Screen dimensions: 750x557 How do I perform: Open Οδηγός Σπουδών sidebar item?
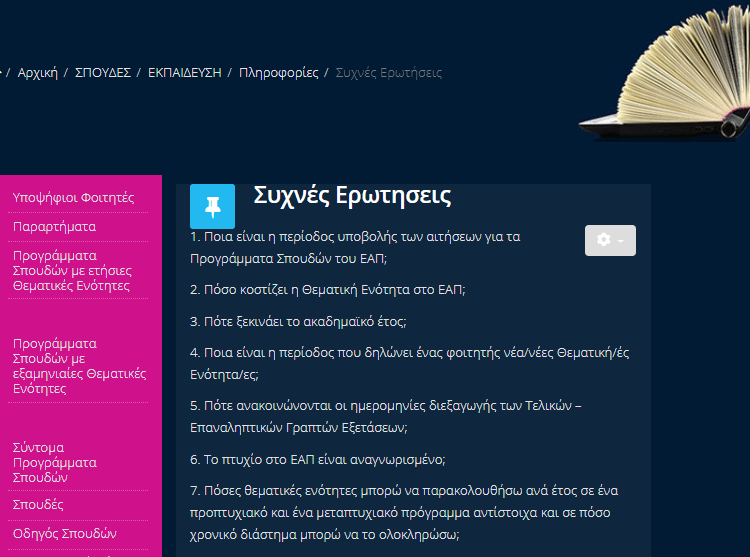click(65, 534)
